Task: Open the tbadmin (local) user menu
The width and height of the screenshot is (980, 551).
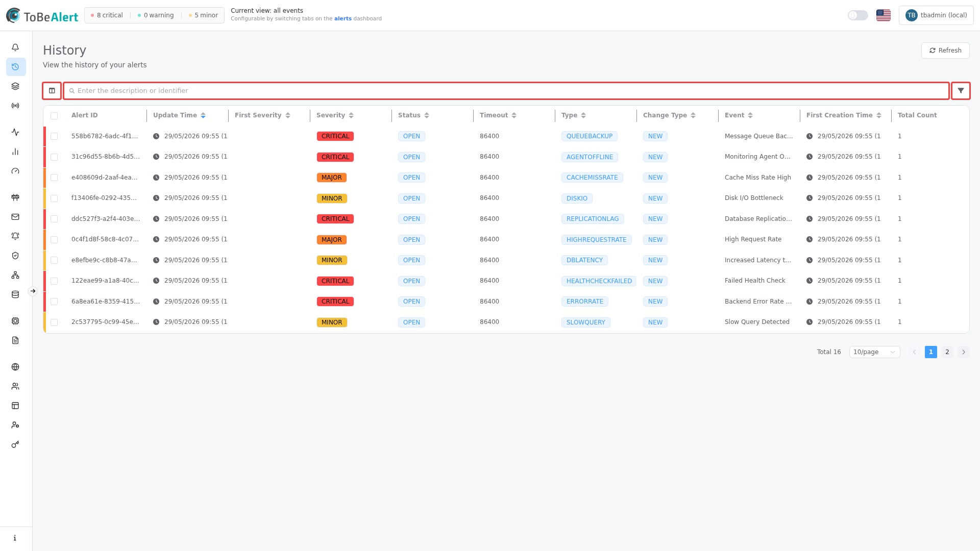Action: tap(936, 15)
